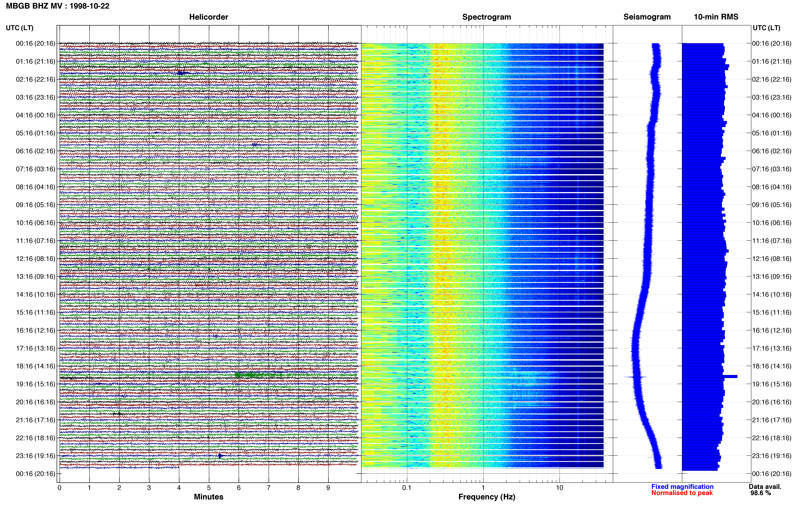Click the top 00:16 (20:16) label on the left axis
This screenshot has height=508, width=812.
tap(36, 43)
